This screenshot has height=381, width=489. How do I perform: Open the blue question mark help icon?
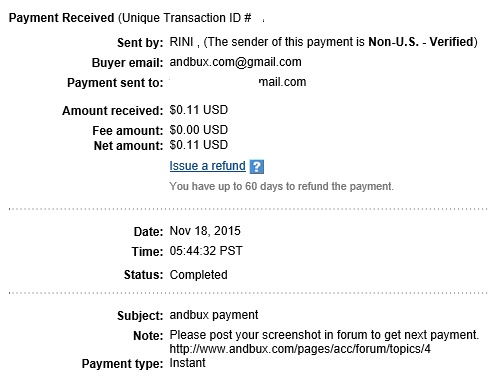pyautogui.click(x=257, y=167)
